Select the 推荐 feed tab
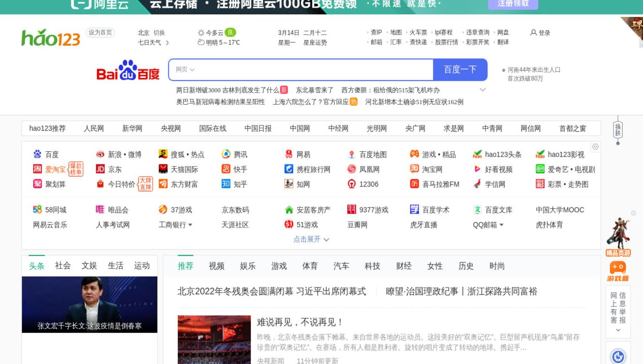The width and height of the screenshot is (643, 364). (185, 266)
